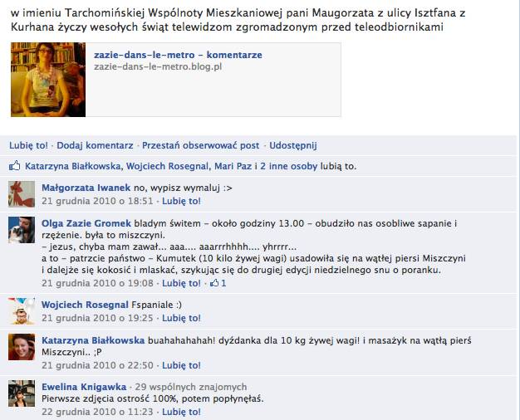Share the post via Udostępnij
This screenshot has height=420, width=520.
coord(293,145)
